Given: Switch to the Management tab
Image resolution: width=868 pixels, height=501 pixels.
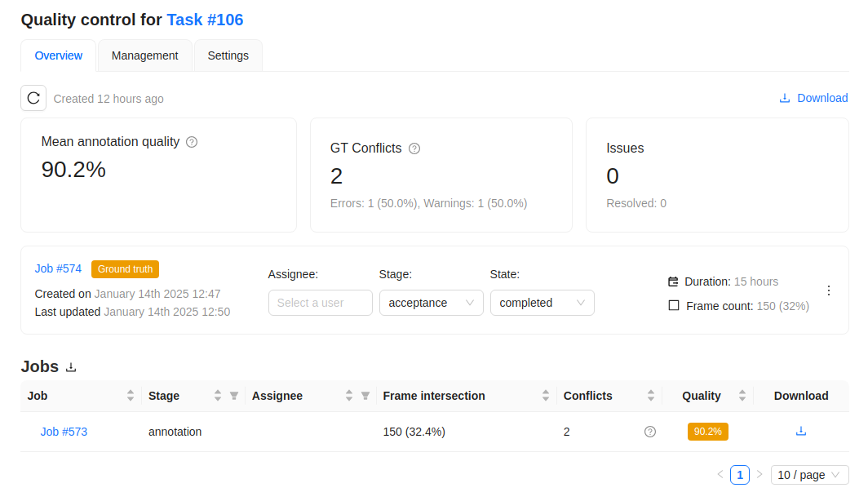Looking at the screenshot, I should click(x=144, y=55).
